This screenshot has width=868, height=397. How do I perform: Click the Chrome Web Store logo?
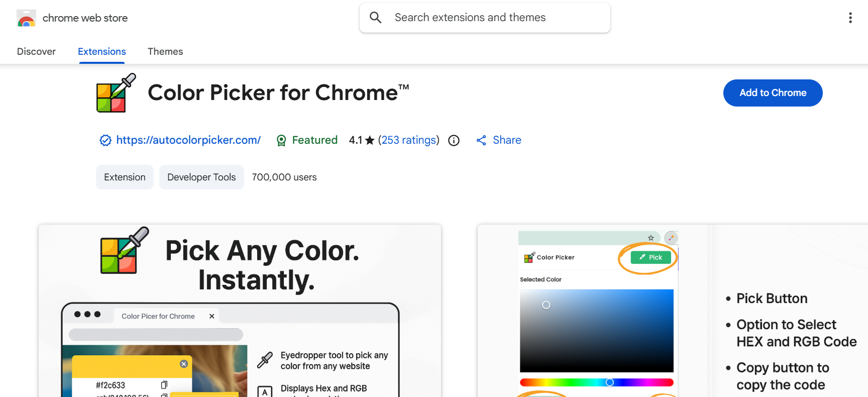pyautogui.click(x=26, y=18)
